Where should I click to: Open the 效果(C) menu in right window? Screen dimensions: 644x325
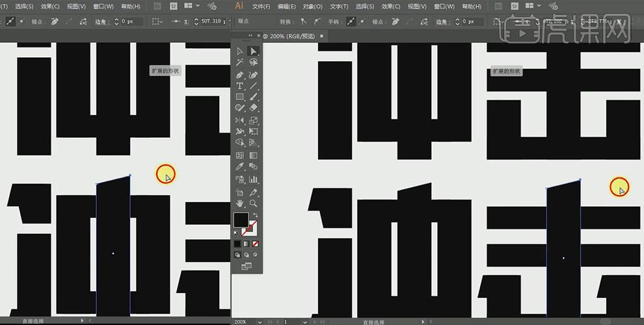tap(391, 6)
